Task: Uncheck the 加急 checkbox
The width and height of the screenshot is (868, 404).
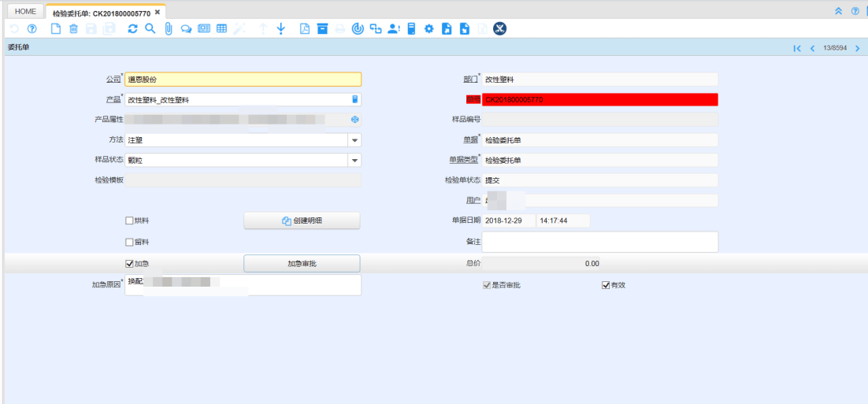Action: pyautogui.click(x=130, y=264)
